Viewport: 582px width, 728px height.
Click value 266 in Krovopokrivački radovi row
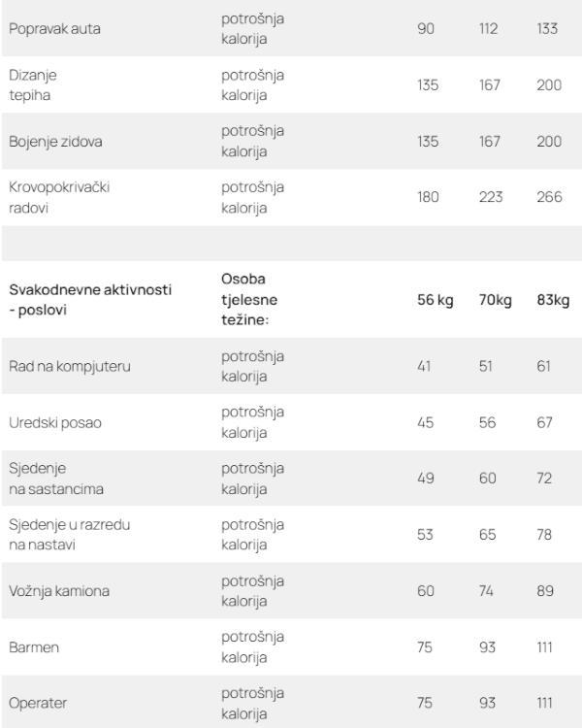pos(547,198)
